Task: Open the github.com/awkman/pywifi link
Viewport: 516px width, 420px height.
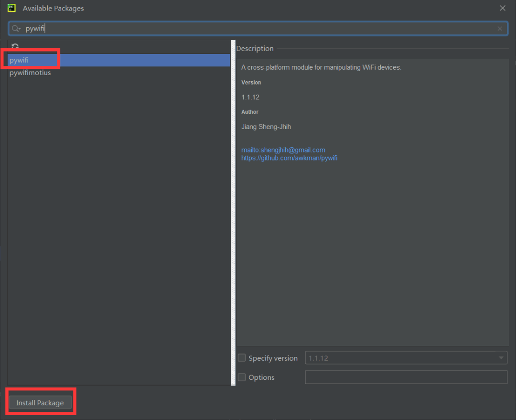Action: pyautogui.click(x=289, y=158)
